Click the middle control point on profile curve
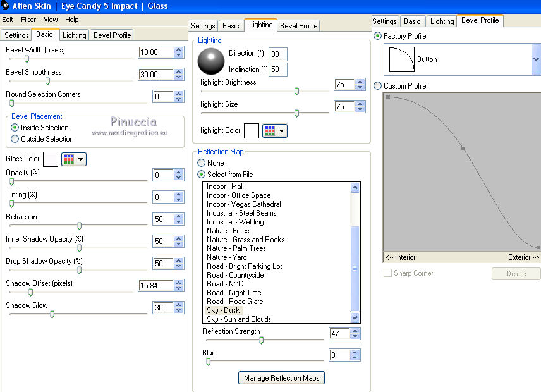541x392 pixels. pyautogui.click(x=463, y=149)
